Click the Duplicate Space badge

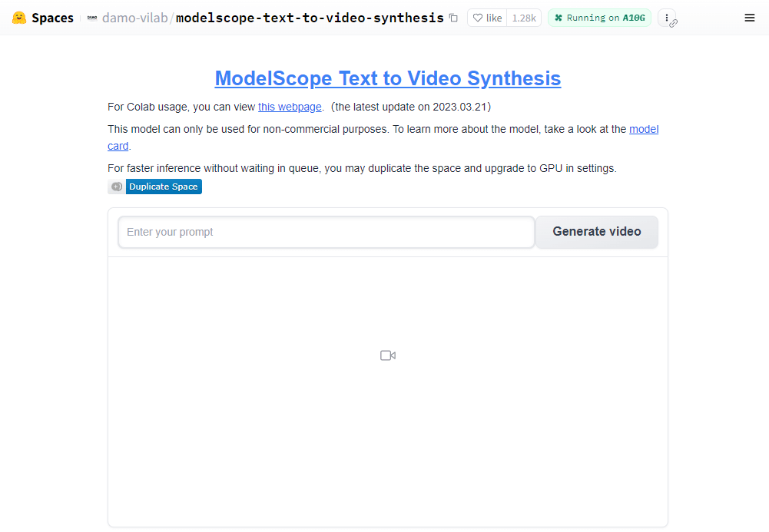click(164, 187)
